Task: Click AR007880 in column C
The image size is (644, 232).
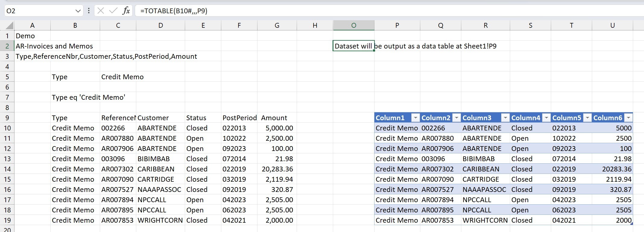Action: [118, 138]
